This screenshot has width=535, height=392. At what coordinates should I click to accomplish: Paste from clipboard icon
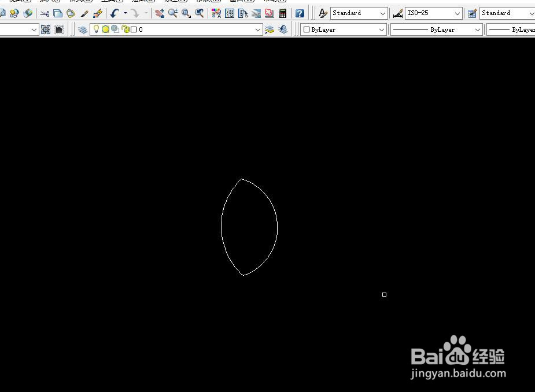pos(71,13)
